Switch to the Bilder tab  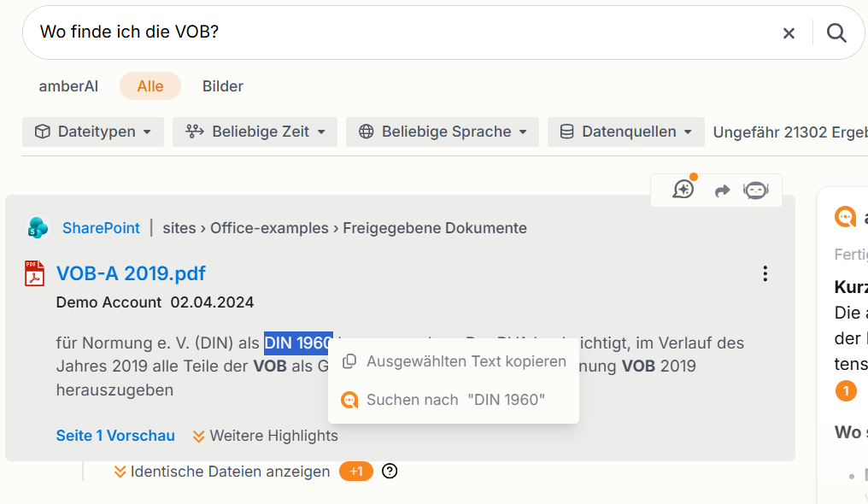point(222,86)
